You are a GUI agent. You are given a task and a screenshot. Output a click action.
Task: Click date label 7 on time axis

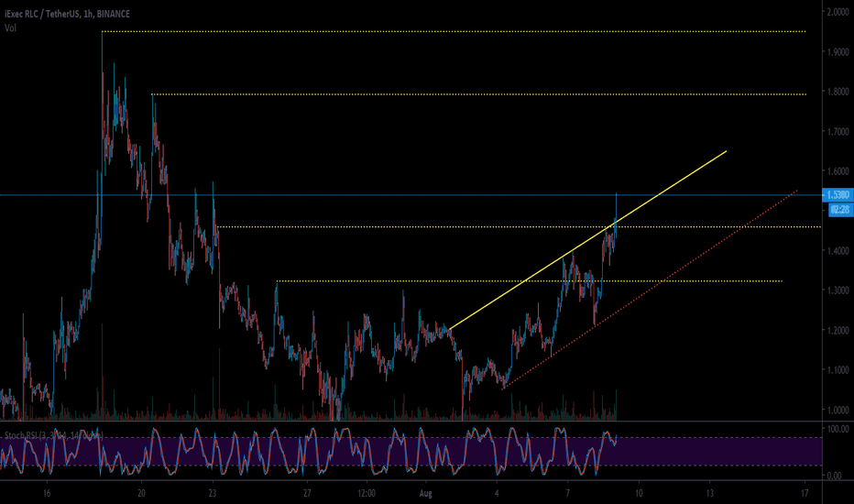pyautogui.click(x=568, y=494)
